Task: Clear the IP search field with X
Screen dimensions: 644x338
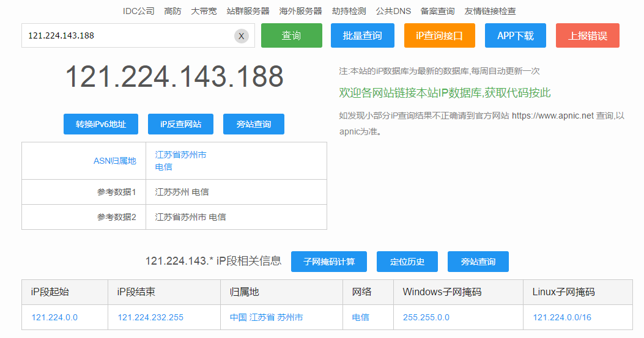Action: pos(242,36)
